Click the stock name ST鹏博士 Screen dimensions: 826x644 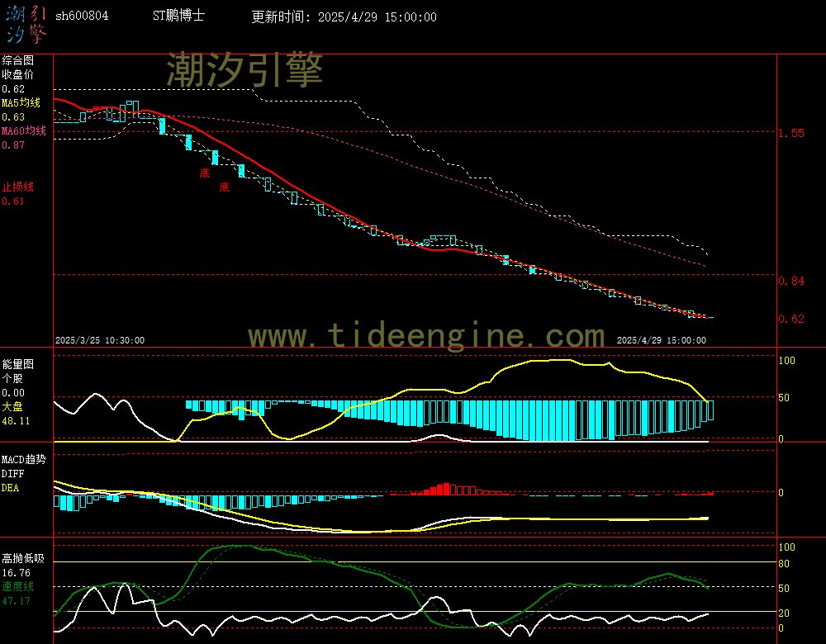pos(178,16)
